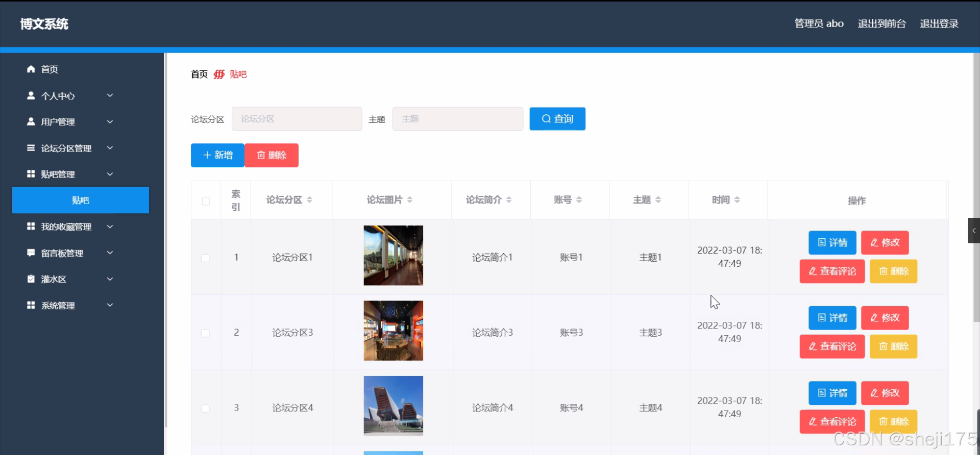Open the 首页 sidebar menu item
The height and width of the screenshot is (455, 980).
tap(81, 69)
